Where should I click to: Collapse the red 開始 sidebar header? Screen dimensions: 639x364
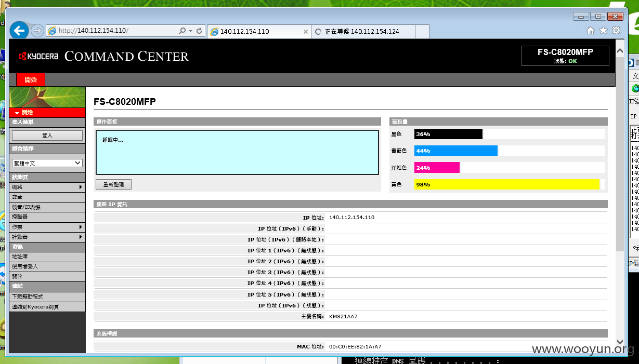pyautogui.click(x=47, y=112)
